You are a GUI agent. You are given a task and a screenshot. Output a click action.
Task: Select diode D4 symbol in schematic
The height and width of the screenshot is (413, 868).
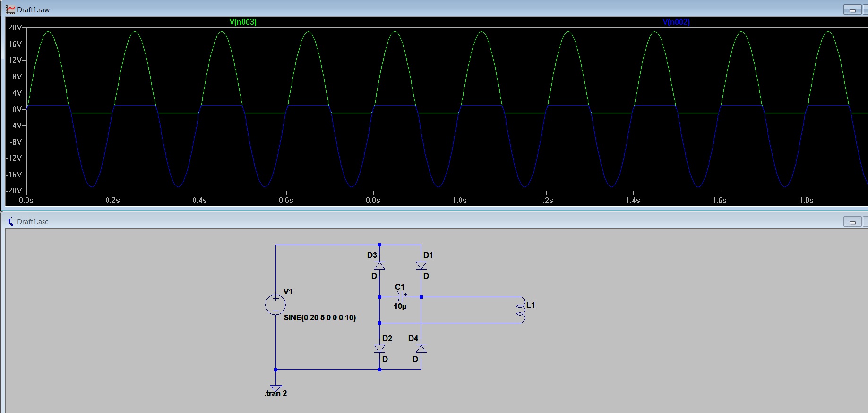[x=421, y=349]
